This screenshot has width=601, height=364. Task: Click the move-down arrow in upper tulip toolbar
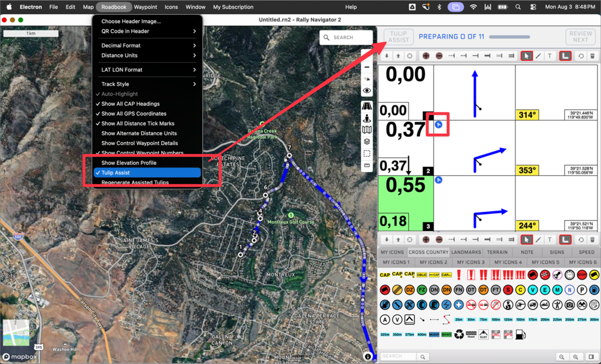tap(387, 56)
